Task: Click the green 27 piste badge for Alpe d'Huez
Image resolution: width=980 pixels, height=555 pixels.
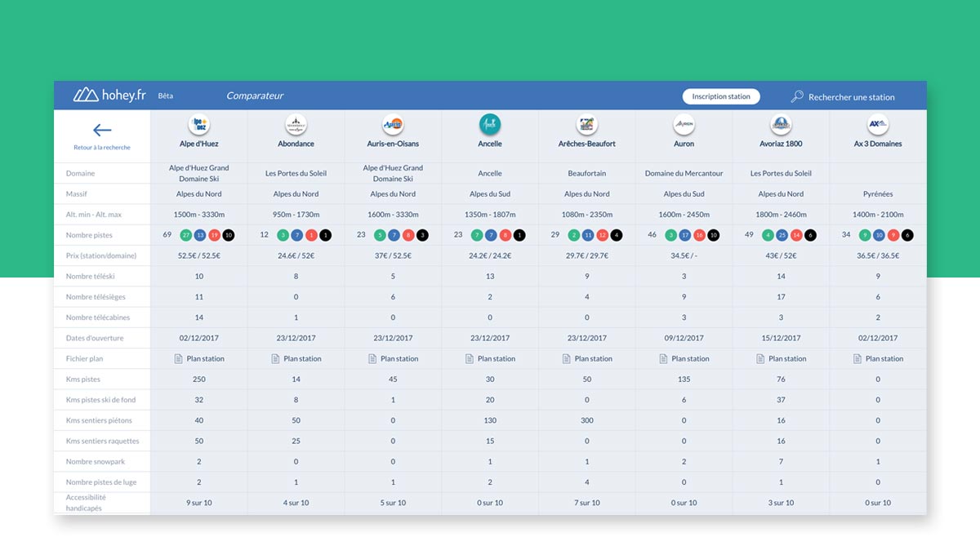Action: (x=186, y=235)
